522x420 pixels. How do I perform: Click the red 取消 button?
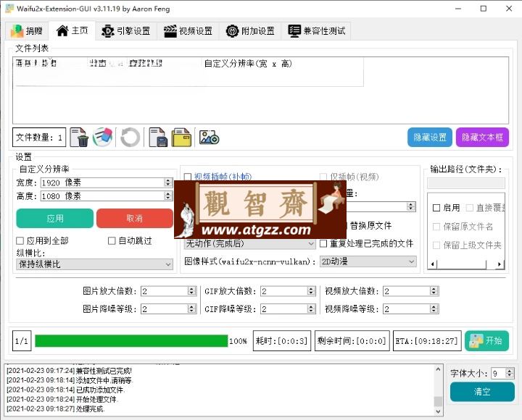pyautogui.click(x=135, y=219)
